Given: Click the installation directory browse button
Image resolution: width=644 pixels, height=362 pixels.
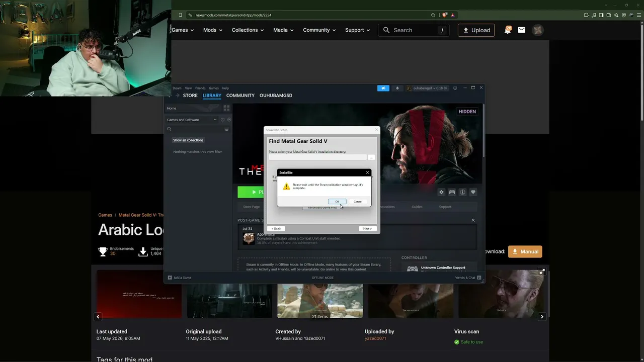Looking at the screenshot, I should 371,157.
